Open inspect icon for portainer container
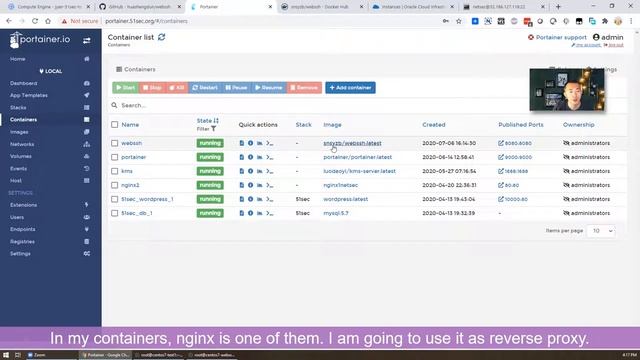The height and width of the screenshot is (360, 640). [251, 157]
